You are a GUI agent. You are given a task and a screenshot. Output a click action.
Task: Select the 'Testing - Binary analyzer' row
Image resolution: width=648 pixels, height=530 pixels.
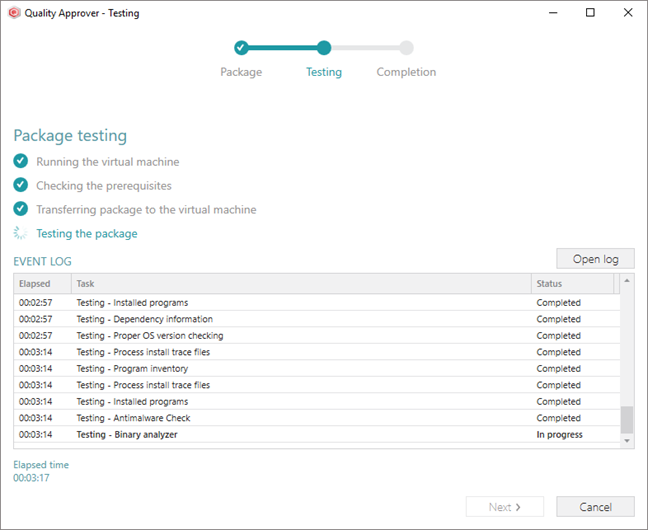(317, 435)
